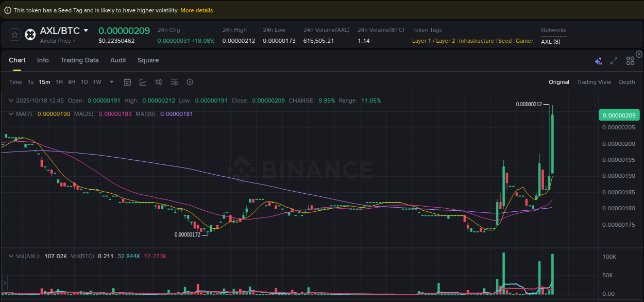Open the Audit tab
This screenshot has height=302, width=644.
118,60
